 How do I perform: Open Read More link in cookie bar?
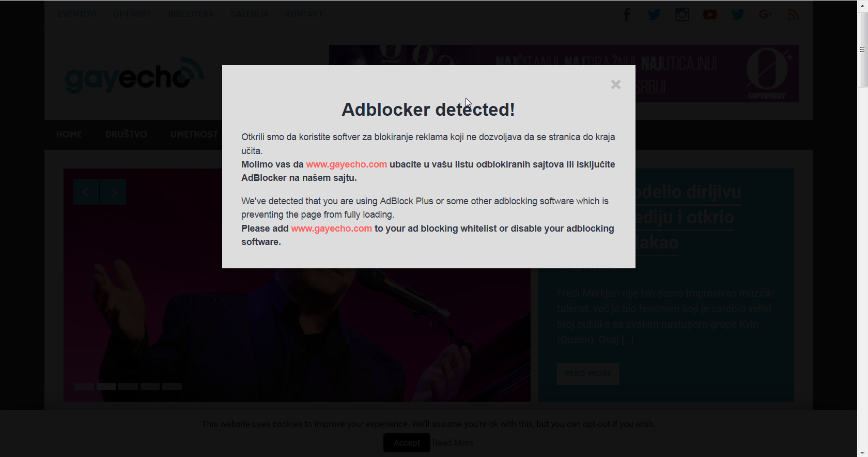453,443
